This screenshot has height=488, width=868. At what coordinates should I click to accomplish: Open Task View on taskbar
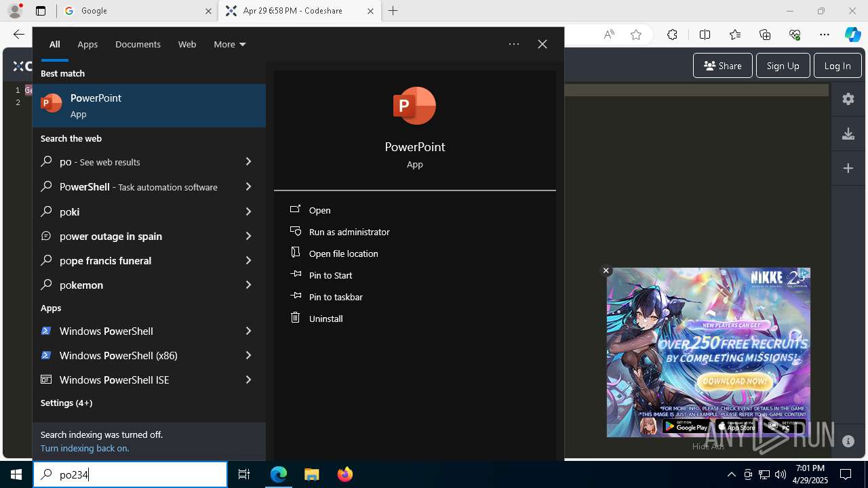pyautogui.click(x=244, y=474)
